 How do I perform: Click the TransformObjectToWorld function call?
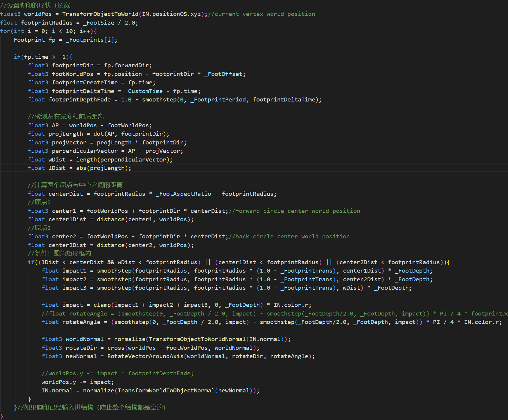tap(100, 14)
